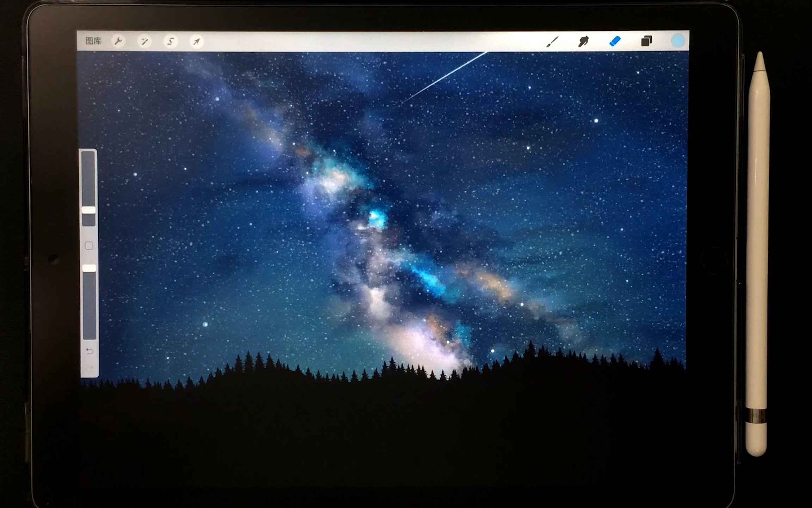Undo the last stroke with sidebar arrow

[x=90, y=351]
